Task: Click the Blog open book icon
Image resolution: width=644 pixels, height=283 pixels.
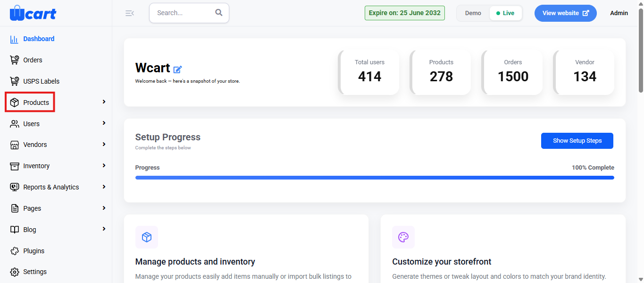Action: (x=15, y=230)
